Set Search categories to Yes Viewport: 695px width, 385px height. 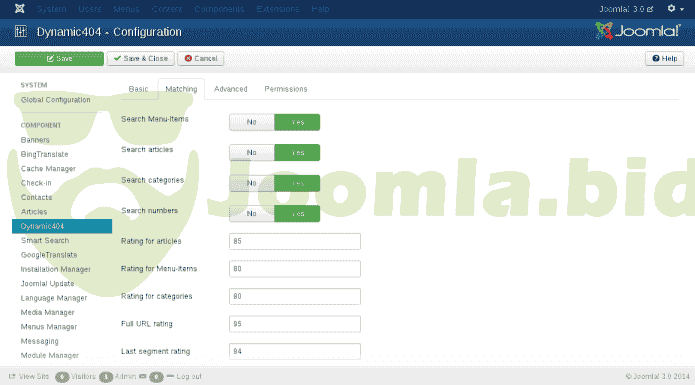click(x=297, y=183)
